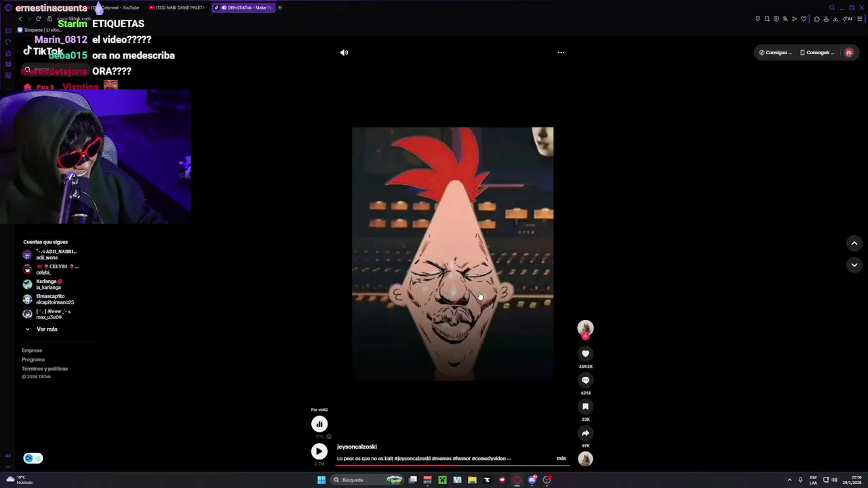Image resolution: width=868 pixels, height=488 pixels.
Task: Open elcapitoinsano25 account in followed list
Action: click(x=47, y=299)
